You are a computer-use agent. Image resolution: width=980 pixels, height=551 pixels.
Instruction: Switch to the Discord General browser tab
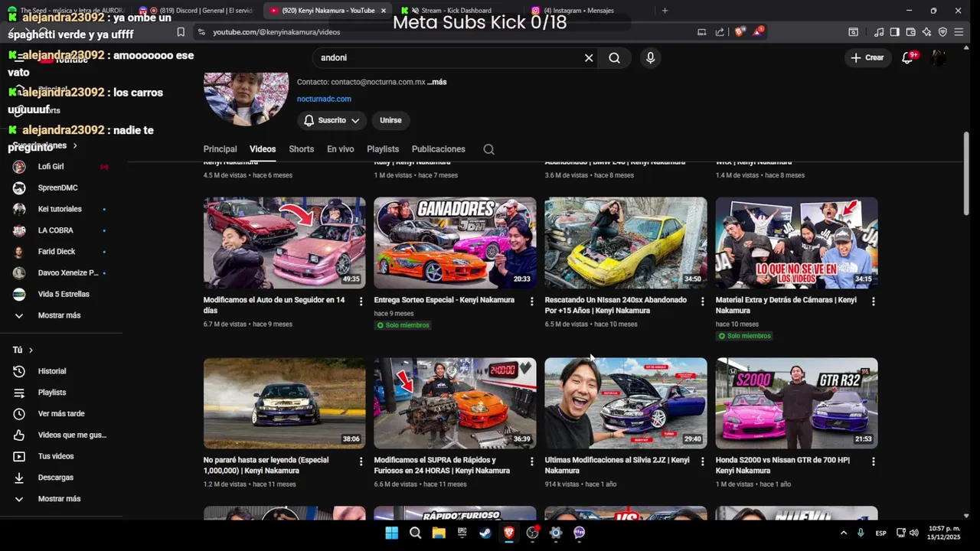[x=198, y=11]
